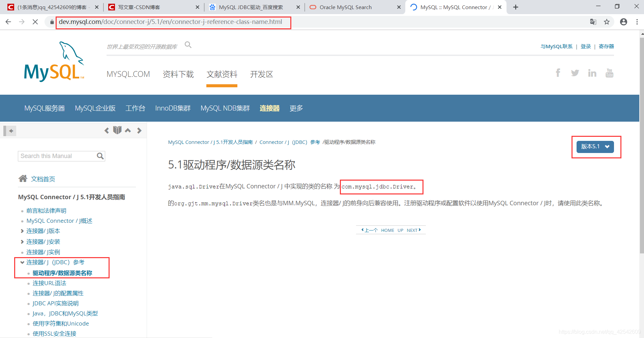Click the MySQL dolphin logo
Image resolution: width=644 pixels, height=338 pixels.
(54, 61)
